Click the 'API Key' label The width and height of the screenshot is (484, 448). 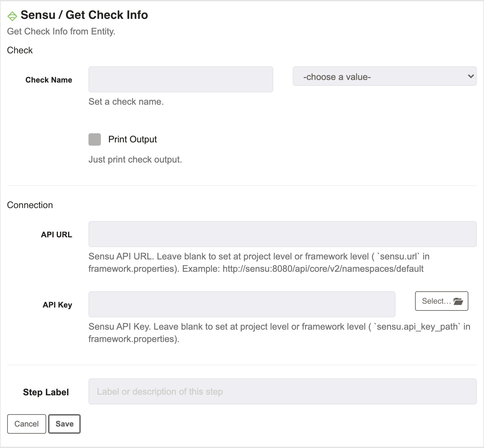58,305
